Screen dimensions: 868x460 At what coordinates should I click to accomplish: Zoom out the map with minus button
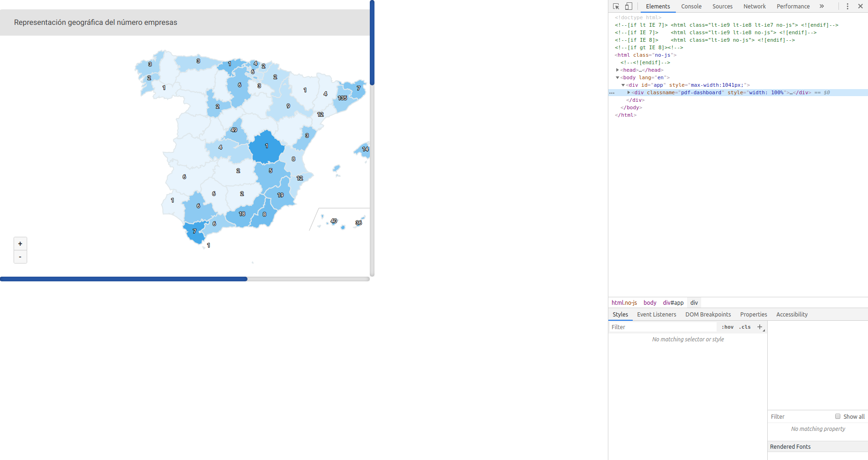click(x=20, y=257)
